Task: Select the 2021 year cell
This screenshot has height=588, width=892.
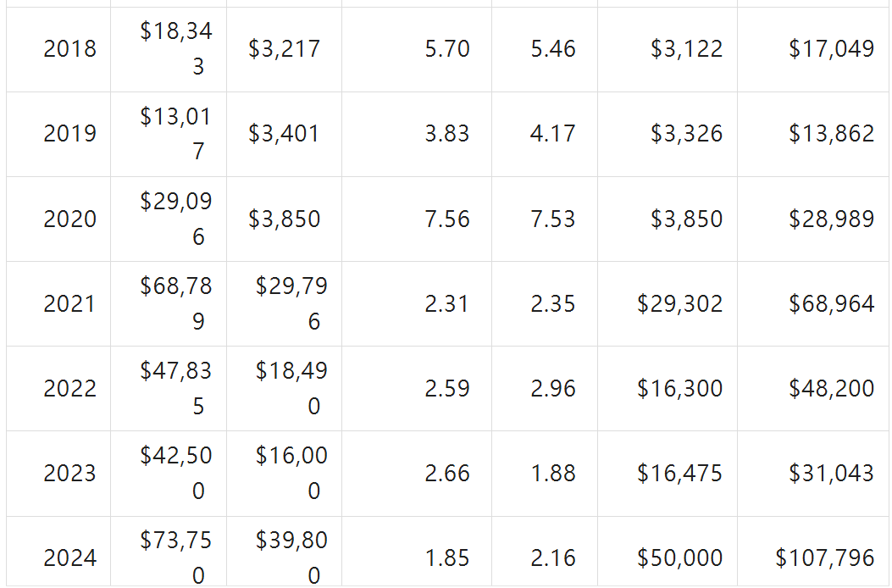Action: pos(69,303)
